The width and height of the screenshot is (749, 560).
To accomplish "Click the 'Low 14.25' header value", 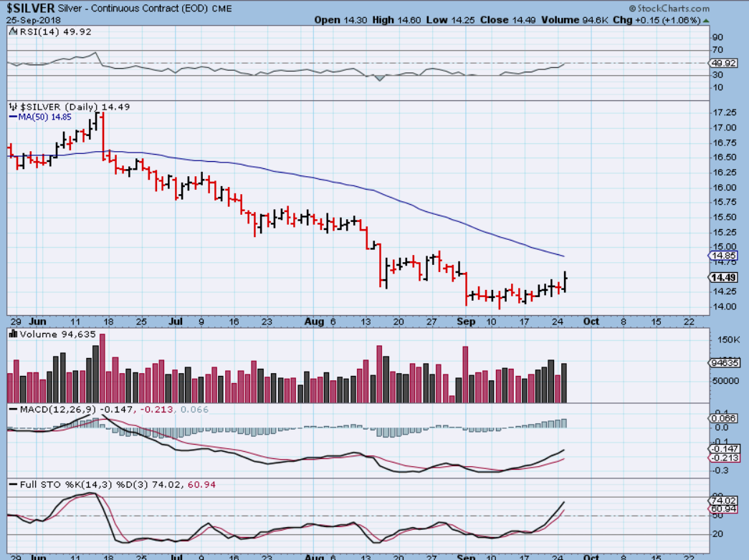I will pos(451,20).
